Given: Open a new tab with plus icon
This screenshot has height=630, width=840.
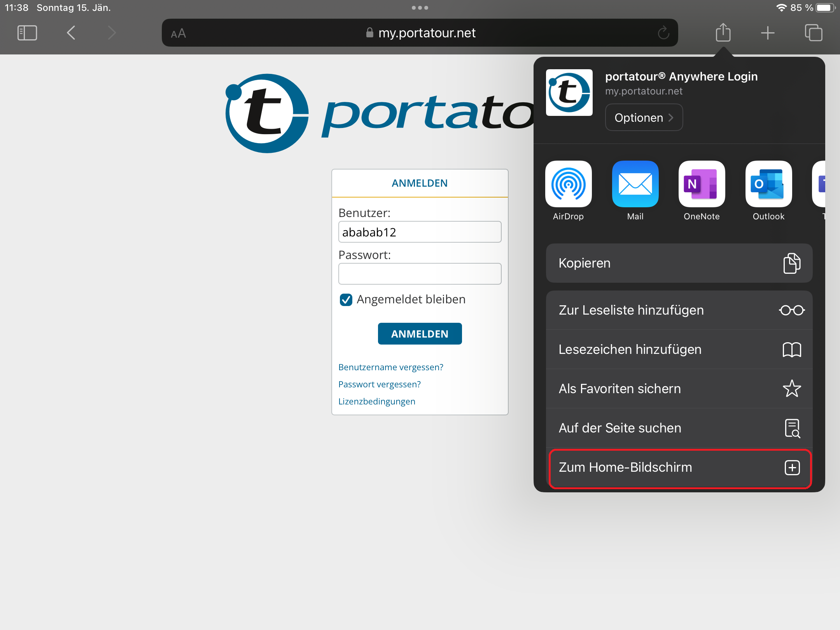Looking at the screenshot, I should 768,33.
